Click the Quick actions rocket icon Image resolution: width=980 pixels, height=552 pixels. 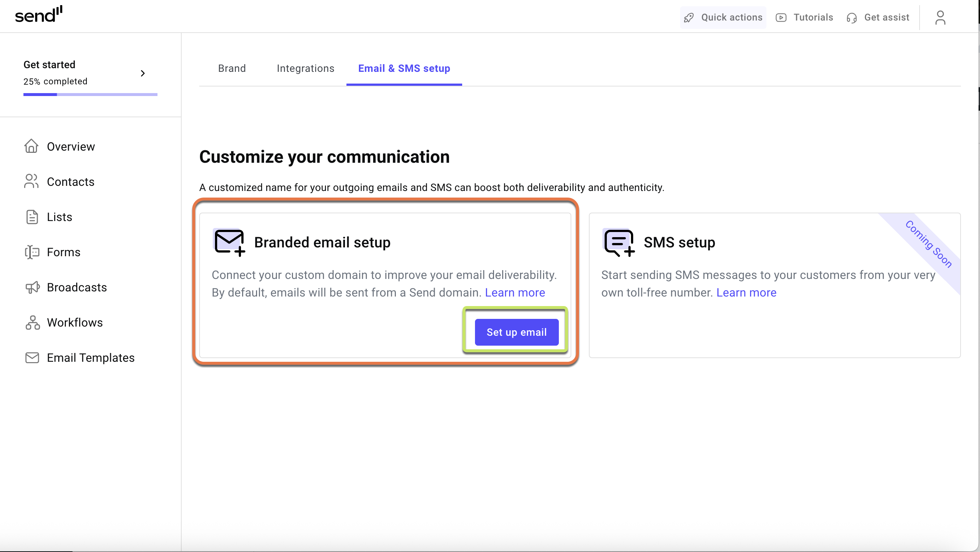[x=689, y=18]
